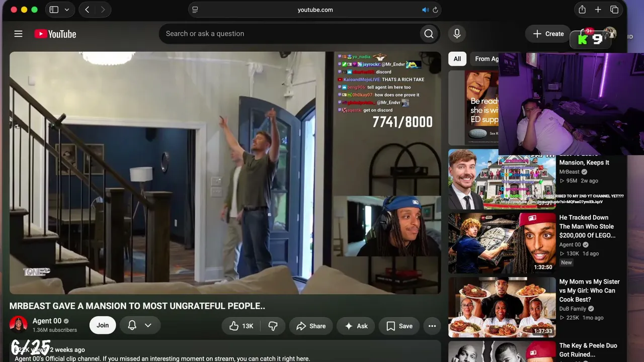The image size is (644, 362).
Task: Toggle the Safari sidebar button
Action: point(54,10)
